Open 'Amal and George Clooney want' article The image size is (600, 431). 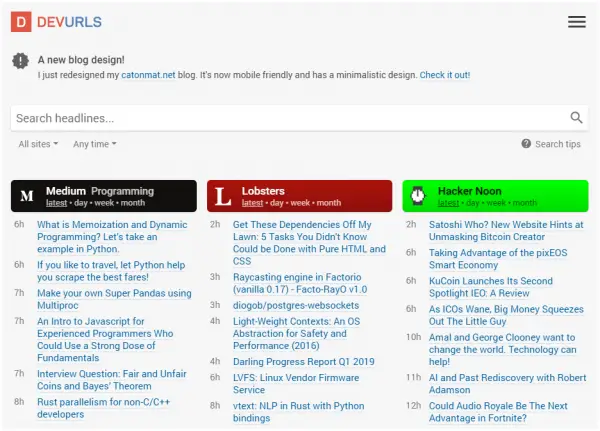pos(502,349)
